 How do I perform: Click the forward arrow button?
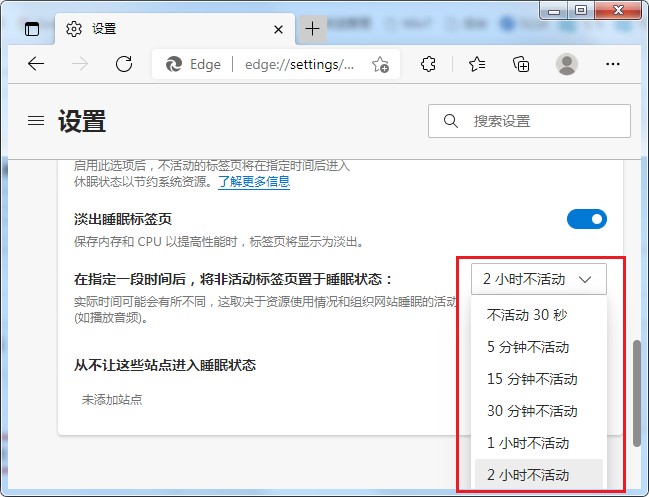click(80, 64)
